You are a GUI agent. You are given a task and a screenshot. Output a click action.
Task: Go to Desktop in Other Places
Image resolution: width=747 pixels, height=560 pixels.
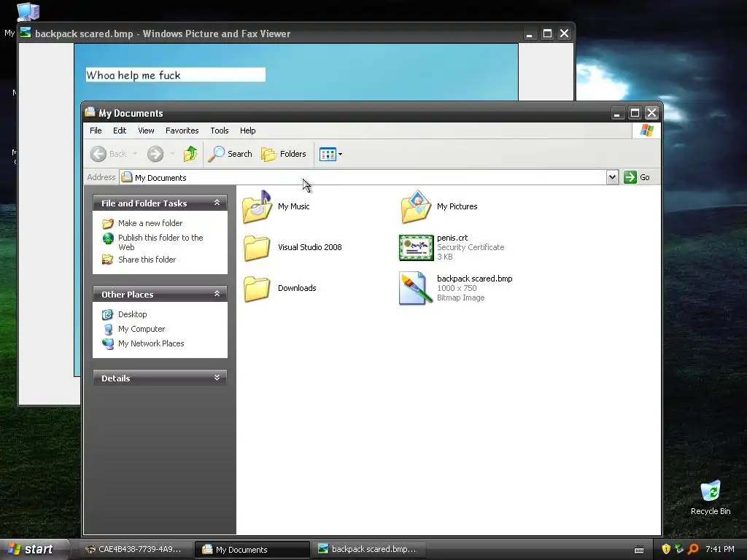(133, 314)
